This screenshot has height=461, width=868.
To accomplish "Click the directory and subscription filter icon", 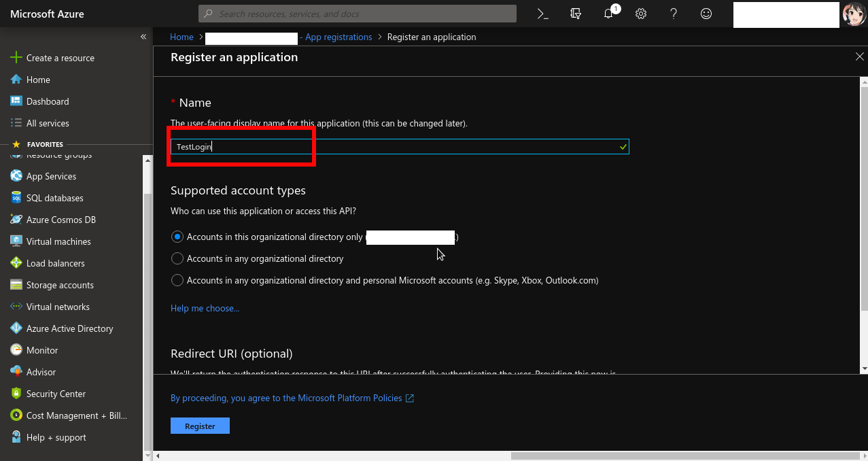I will (576, 13).
